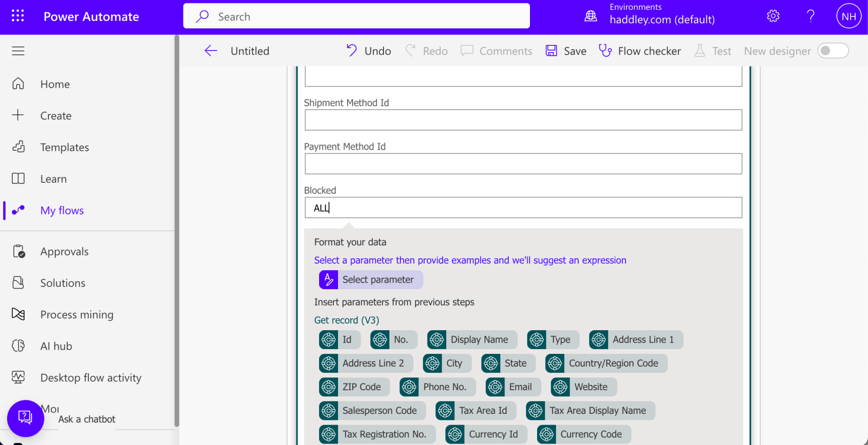The height and width of the screenshot is (445, 868).
Task: Click the Get record (V3) link
Action: pyautogui.click(x=347, y=320)
